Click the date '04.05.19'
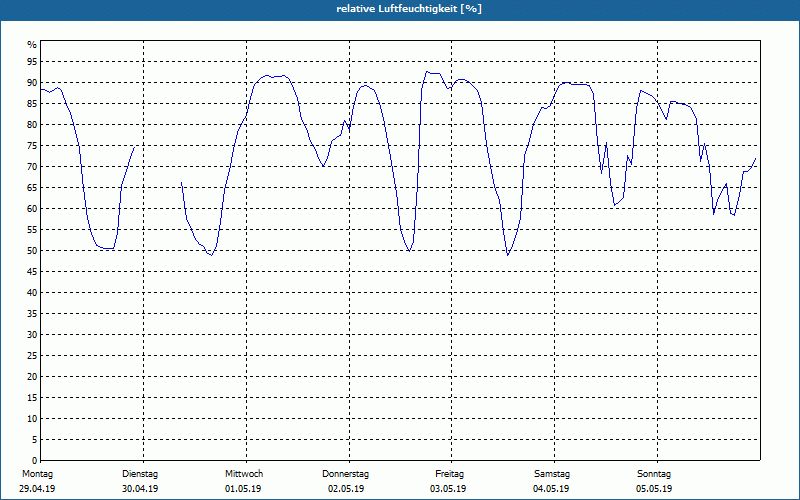The image size is (800, 500). click(551, 489)
